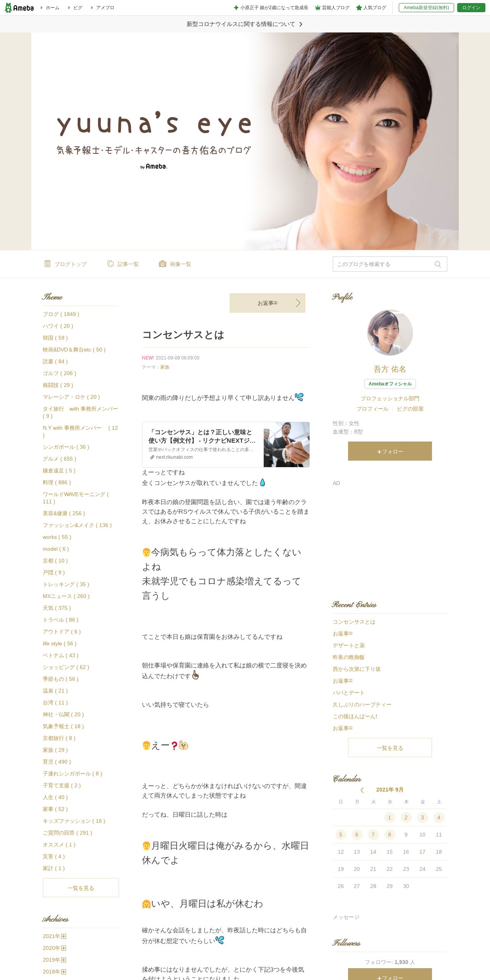490x980 pixels.
Task: Expand the 2021年 archive
Action: (64, 936)
